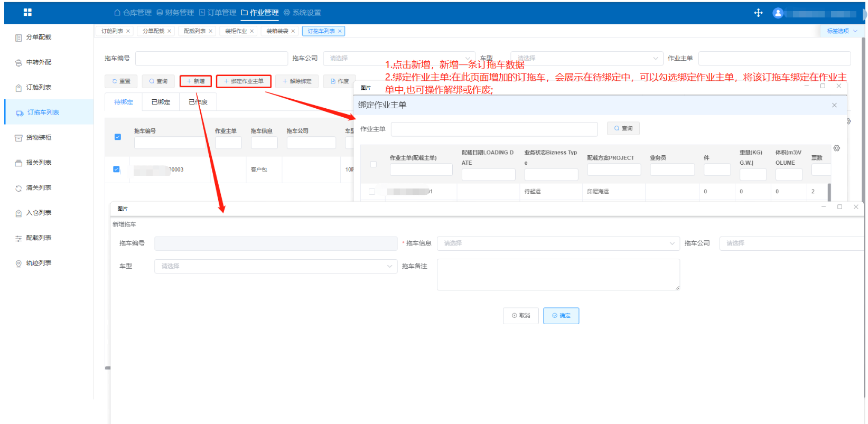Close the 分单配载 page tab
Screen dimensions: 868x424
[169, 31]
